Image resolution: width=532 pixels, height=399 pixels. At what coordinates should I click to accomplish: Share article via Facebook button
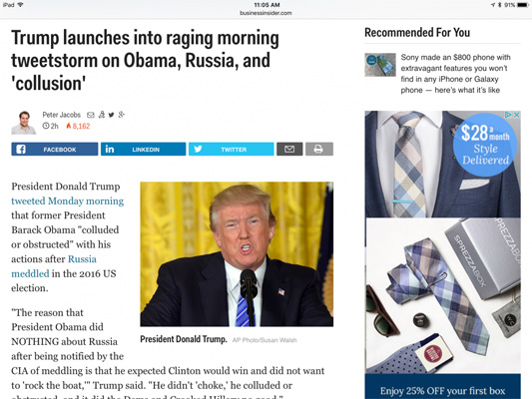pyautogui.click(x=55, y=150)
